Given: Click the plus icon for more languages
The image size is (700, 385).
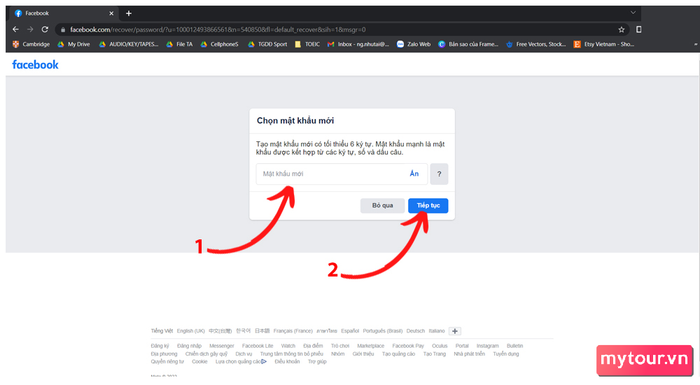Looking at the screenshot, I should (x=454, y=331).
